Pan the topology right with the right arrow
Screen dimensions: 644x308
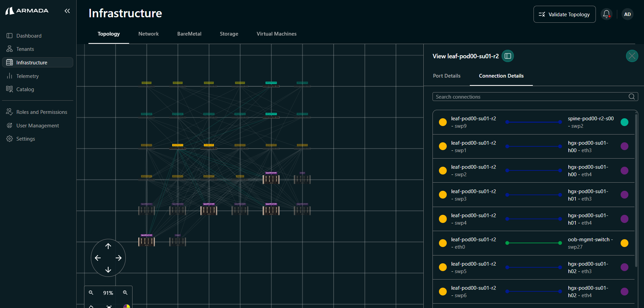pos(119,258)
